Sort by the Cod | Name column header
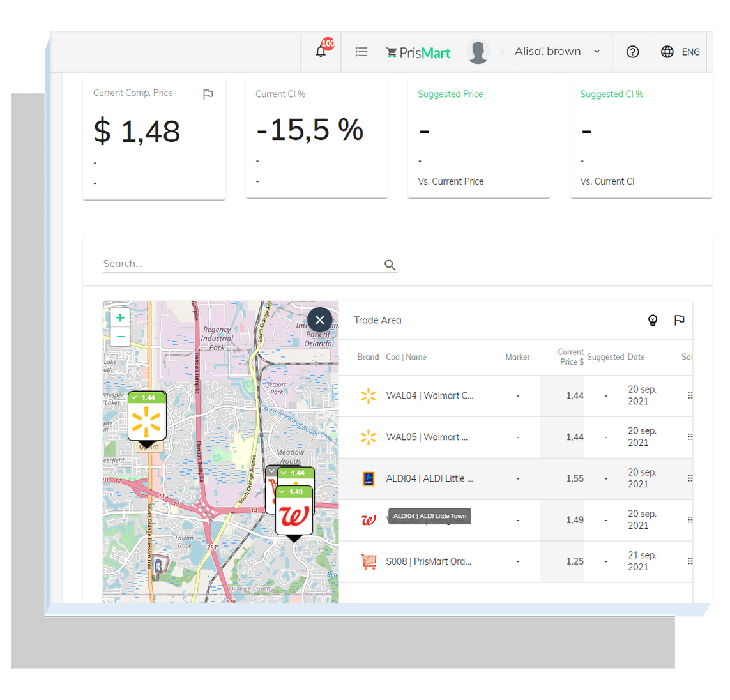 coord(406,357)
